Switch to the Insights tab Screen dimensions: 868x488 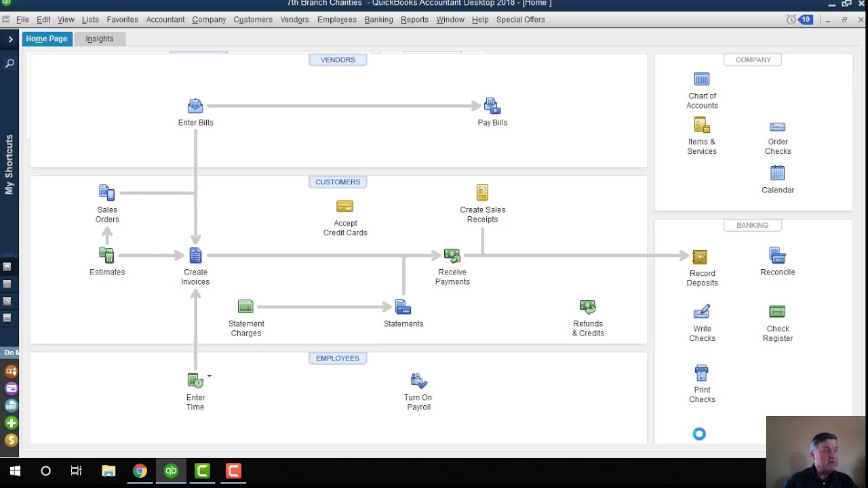click(x=100, y=39)
